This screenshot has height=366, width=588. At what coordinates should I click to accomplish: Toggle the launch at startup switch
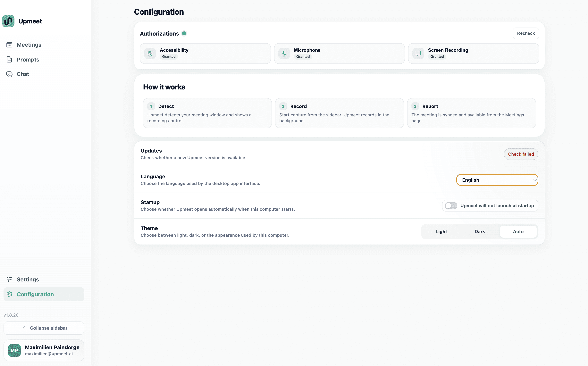[451, 205]
